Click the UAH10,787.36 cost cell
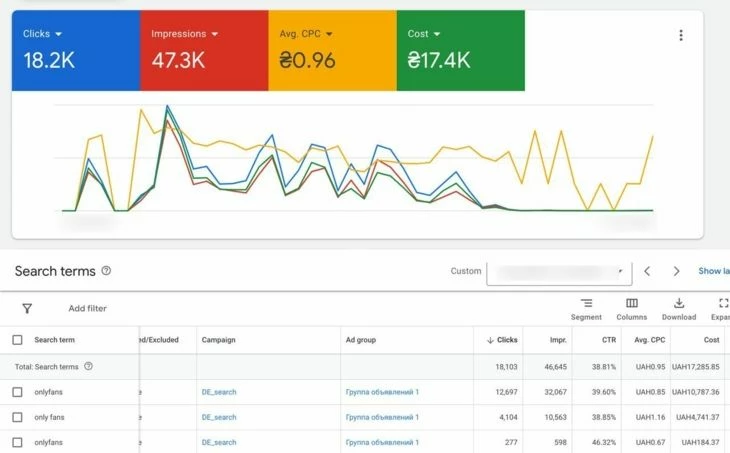 click(x=696, y=392)
